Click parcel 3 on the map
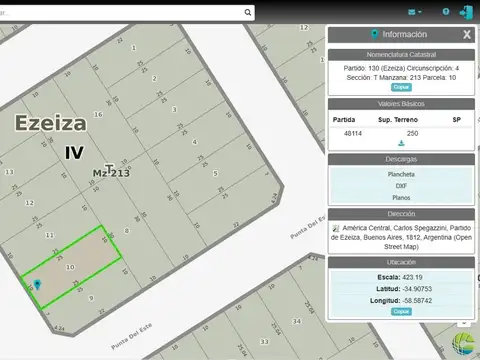Viewport: 480px width, 360px height. coord(174,109)
